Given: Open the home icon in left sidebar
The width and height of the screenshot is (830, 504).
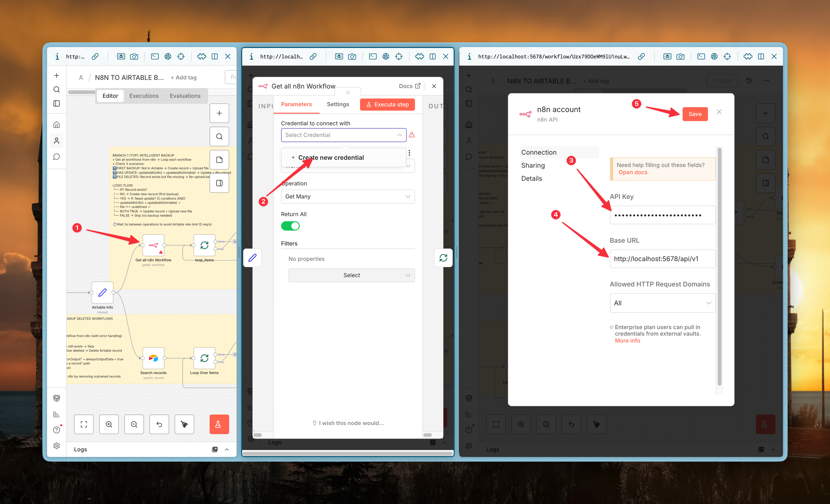Looking at the screenshot, I should 57,125.
